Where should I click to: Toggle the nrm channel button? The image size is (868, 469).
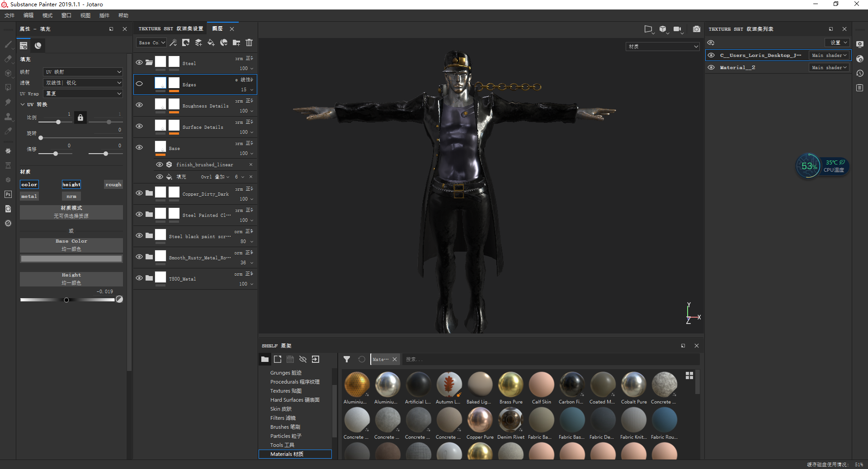tap(71, 196)
